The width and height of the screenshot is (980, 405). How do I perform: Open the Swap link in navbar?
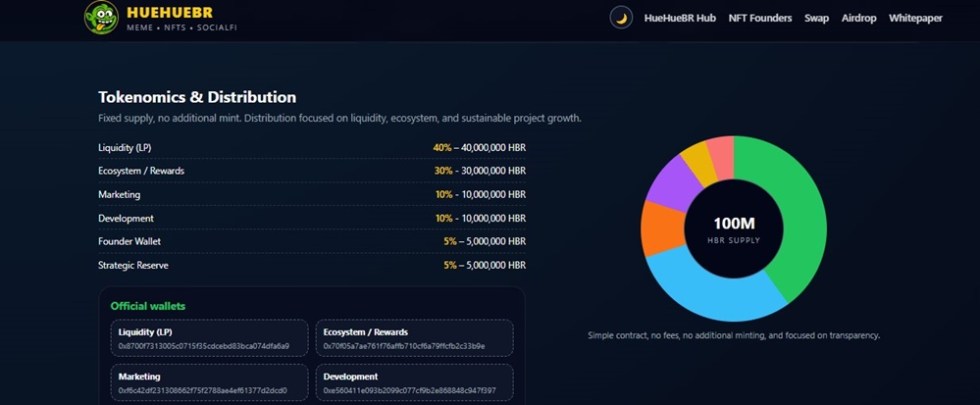pos(816,18)
